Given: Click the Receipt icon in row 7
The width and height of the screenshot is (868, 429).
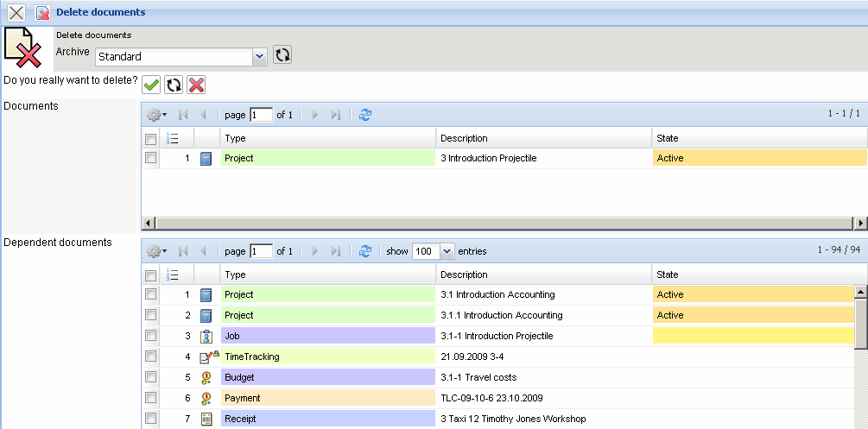Looking at the screenshot, I should point(206,419).
